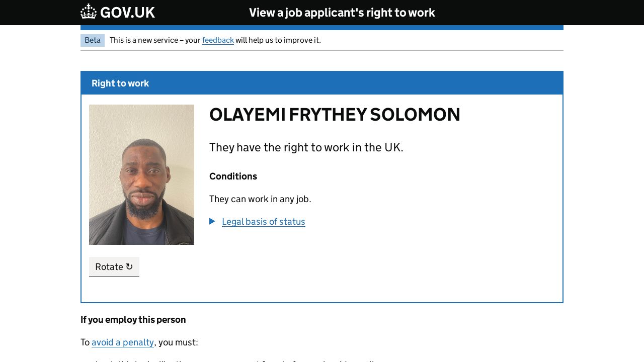Open the feedback link in the beta banner
644x362 pixels.
tap(218, 40)
